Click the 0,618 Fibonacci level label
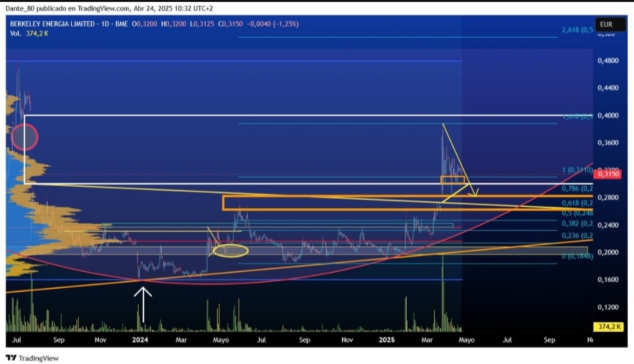This screenshot has width=634, height=364. coord(577,203)
